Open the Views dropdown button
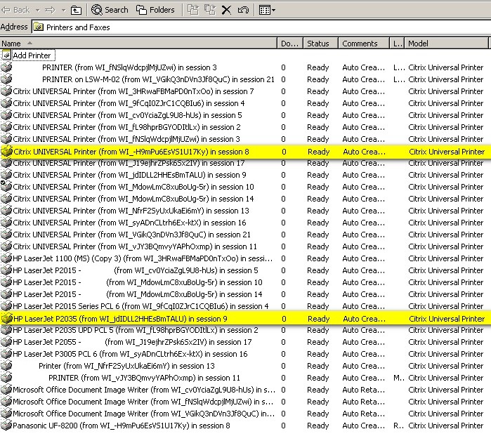Screen dimensions: 491x448 point(267,10)
